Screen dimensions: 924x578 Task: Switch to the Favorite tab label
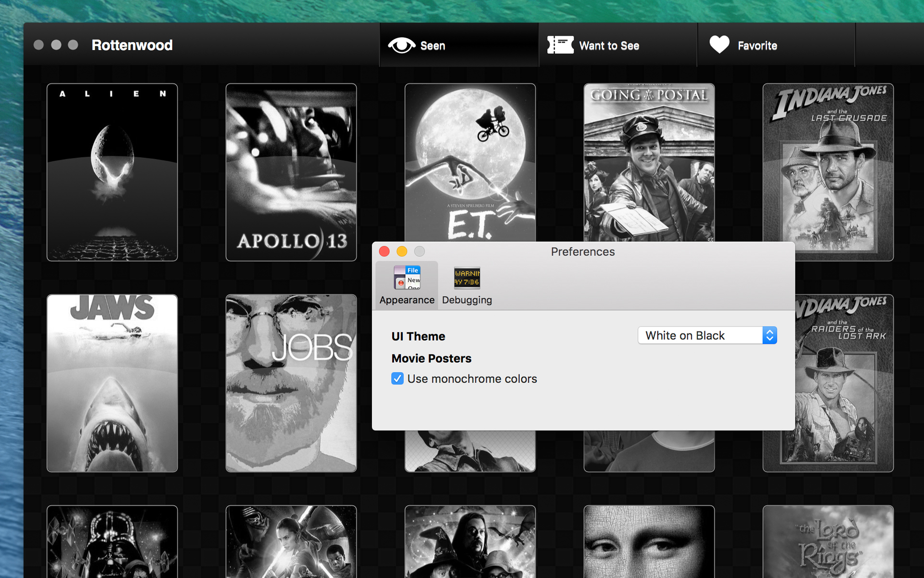[x=757, y=46]
